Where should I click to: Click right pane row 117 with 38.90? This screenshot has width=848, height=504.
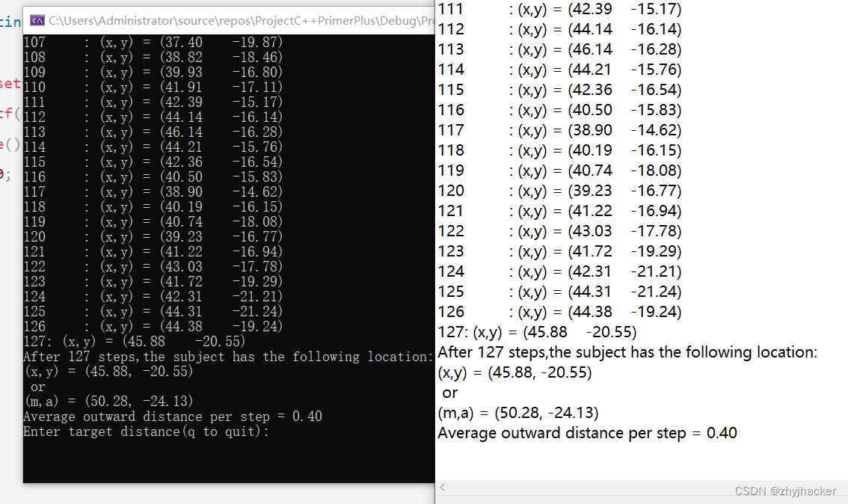click(x=560, y=130)
